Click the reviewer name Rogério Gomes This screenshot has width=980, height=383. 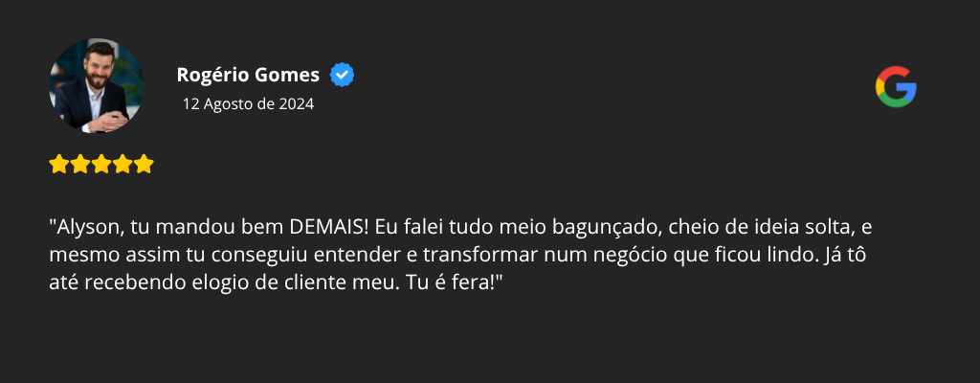[x=248, y=75]
